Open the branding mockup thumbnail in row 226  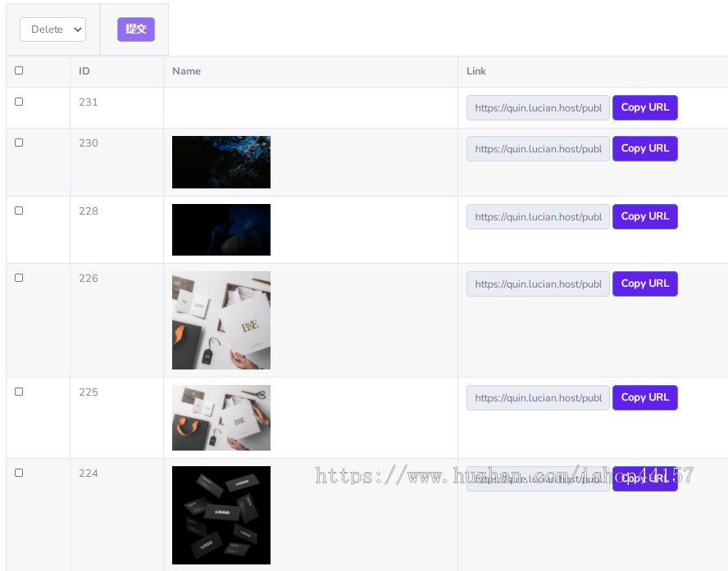coord(221,320)
